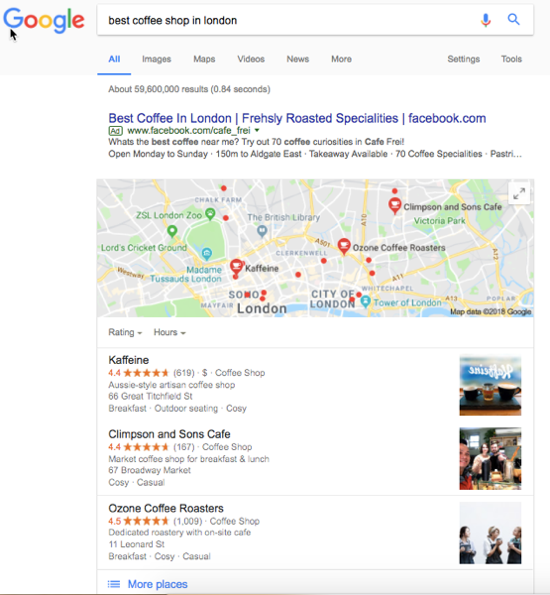The height and width of the screenshot is (595, 550).
Task: Click the microphone voice search icon
Action: click(485, 20)
